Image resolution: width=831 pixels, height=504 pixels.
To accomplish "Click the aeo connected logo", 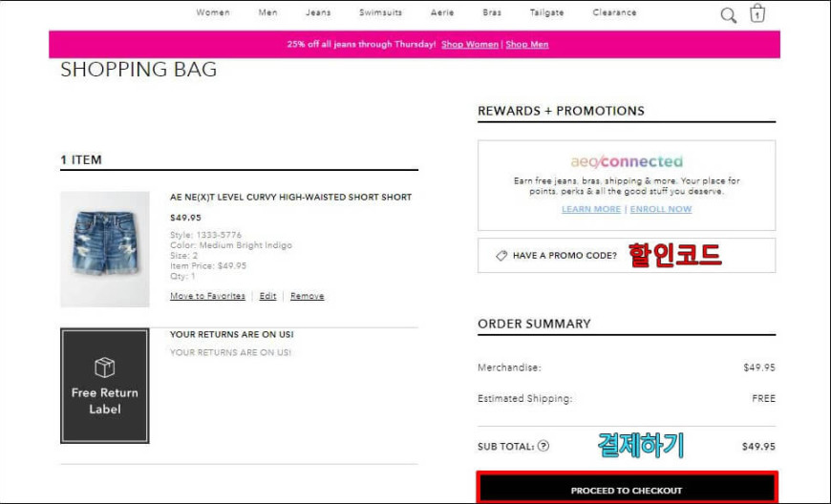I will click(627, 161).
